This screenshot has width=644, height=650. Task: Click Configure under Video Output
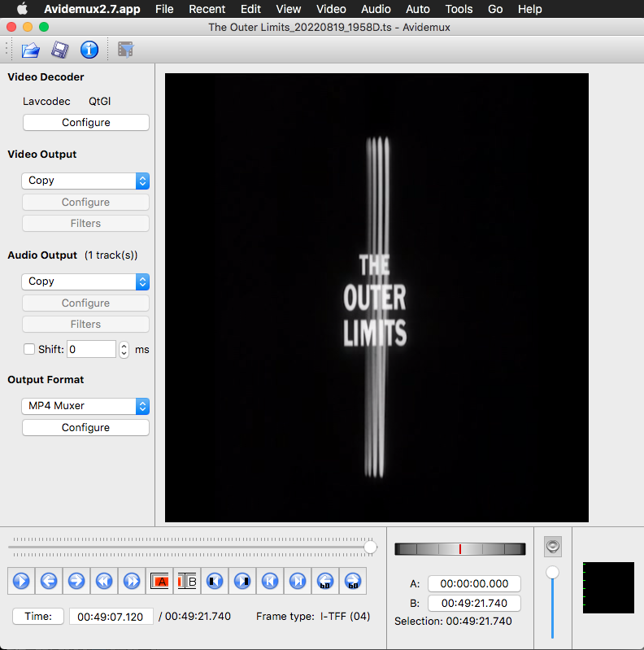(x=85, y=203)
